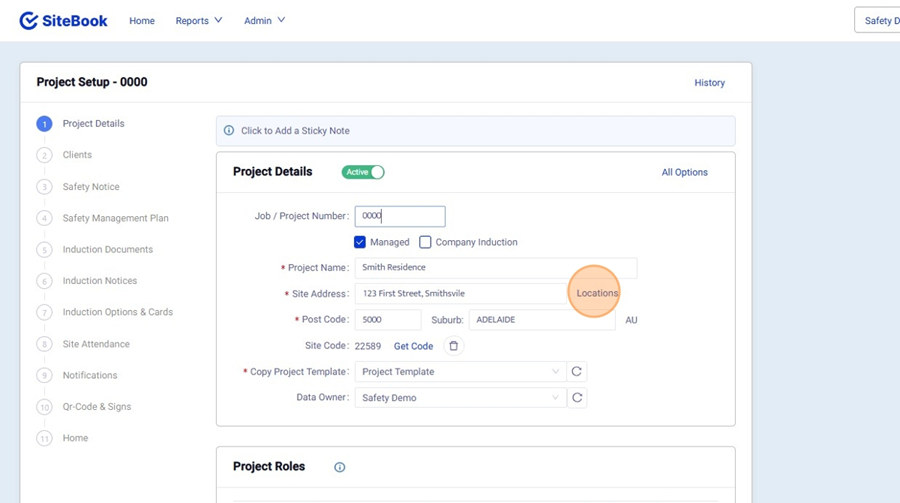Click the Project Roles info icon
Image resolution: width=900 pixels, height=503 pixels.
pyautogui.click(x=340, y=467)
